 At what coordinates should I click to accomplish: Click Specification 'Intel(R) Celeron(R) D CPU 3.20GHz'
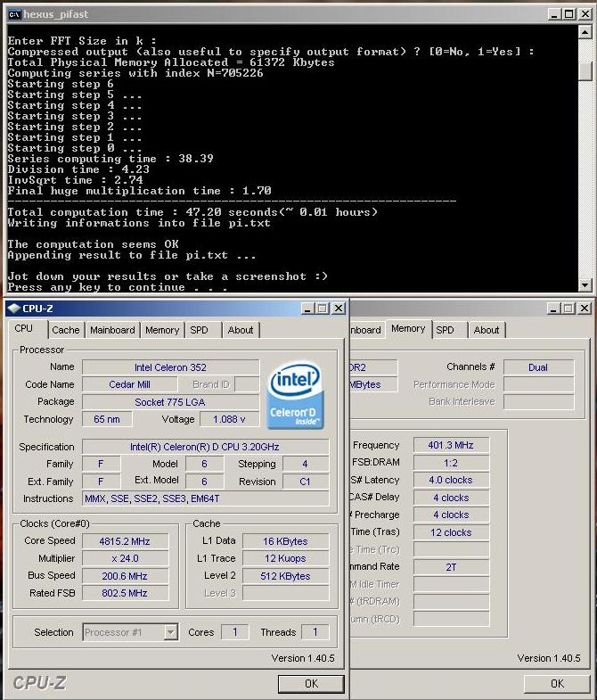pyautogui.click(x=205, y=447)
